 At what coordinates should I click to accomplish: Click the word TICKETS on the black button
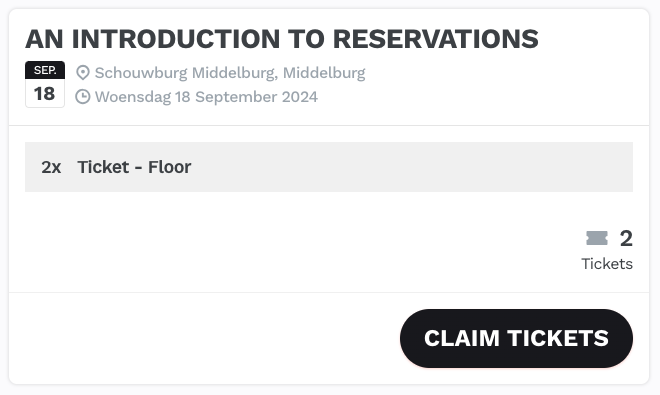click(x=558, y=338)
